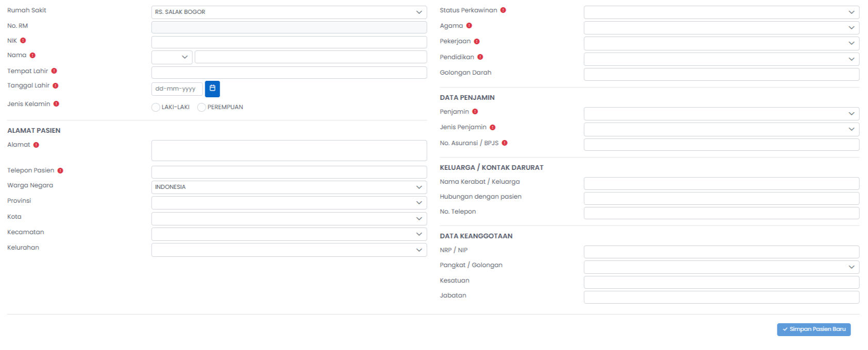Expand the Pangkat / Golongan dropdown
Screen dimensions: 868x350
coord(721,267)
